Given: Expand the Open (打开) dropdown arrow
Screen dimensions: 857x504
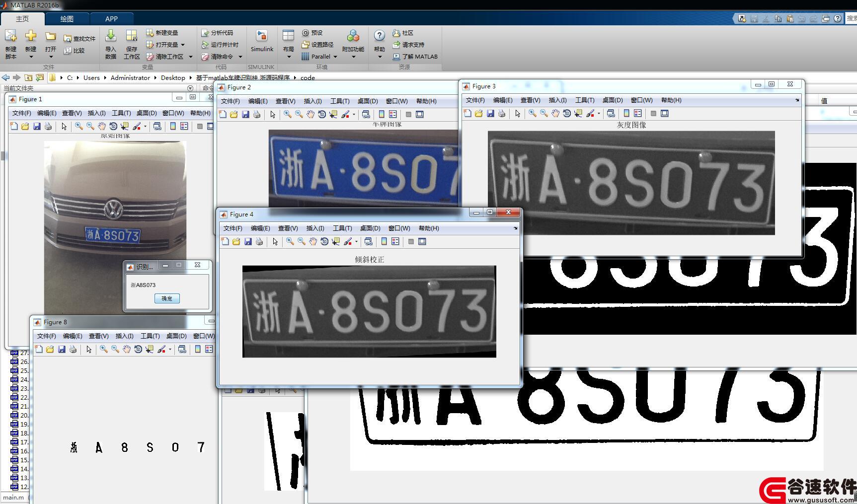Looking at the screenshot, I should click(x=51, y=57).
